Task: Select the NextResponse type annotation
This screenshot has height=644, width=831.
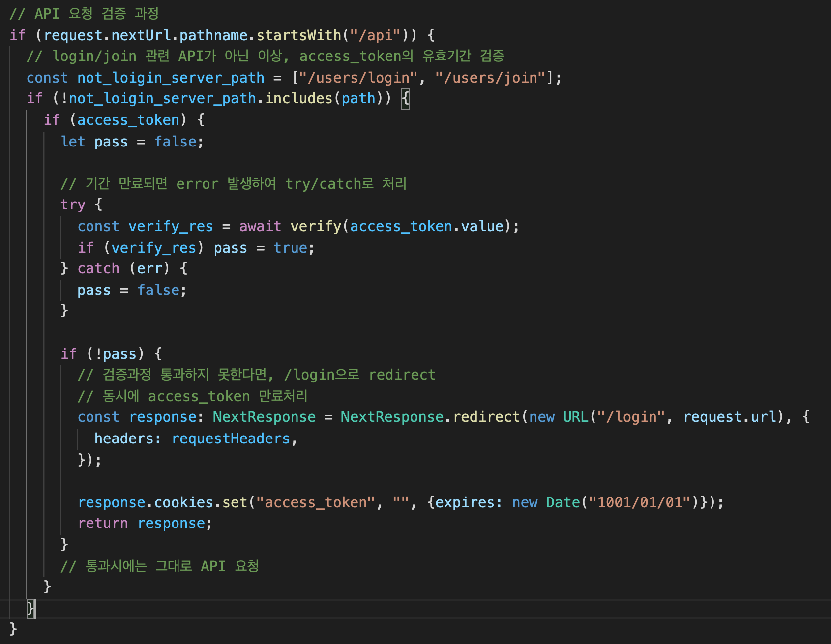Action: (264, 416)
